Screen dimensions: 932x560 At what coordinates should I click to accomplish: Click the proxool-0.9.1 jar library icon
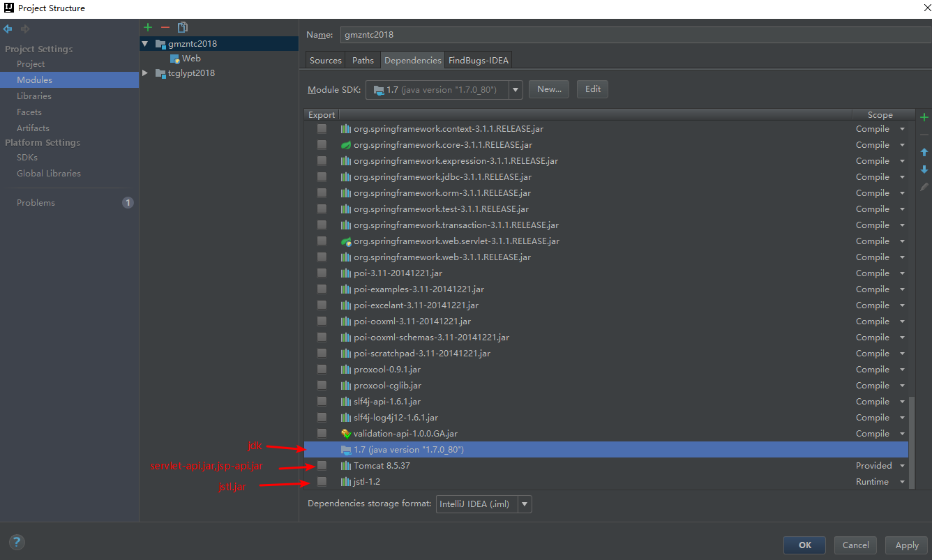coord(345,370)
